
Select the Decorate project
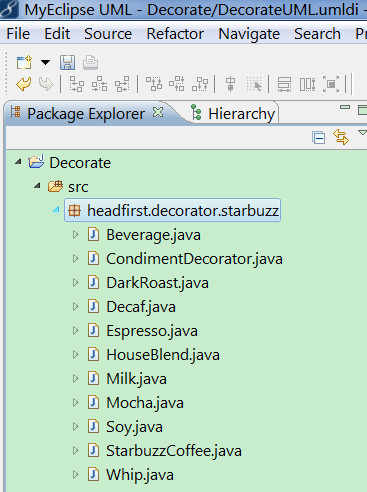pos(80,163)
